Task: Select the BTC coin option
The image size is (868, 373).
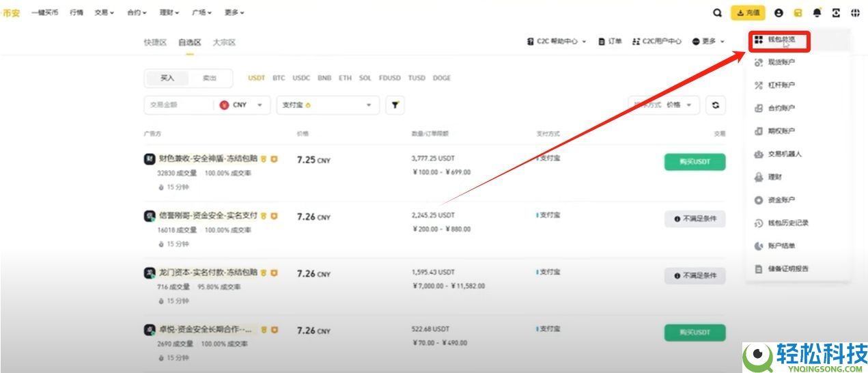Action: (x=279, y=78)
